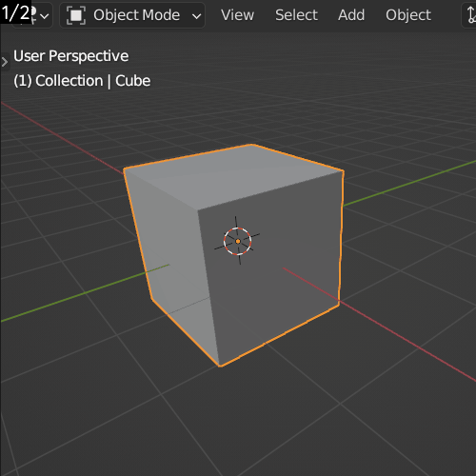
Task: Open the transform orientation icon at header right
Action: [470, 15]
